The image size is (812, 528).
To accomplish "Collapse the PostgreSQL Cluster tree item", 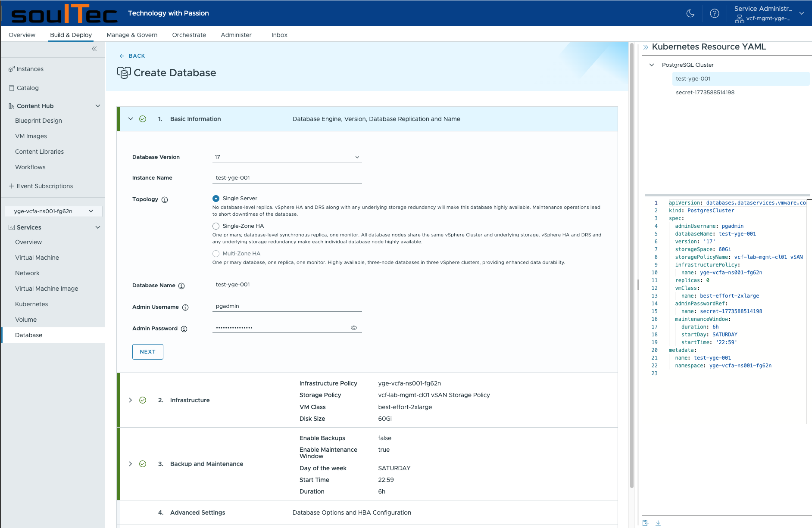I will pyautogui.click(x=652, y=65).
